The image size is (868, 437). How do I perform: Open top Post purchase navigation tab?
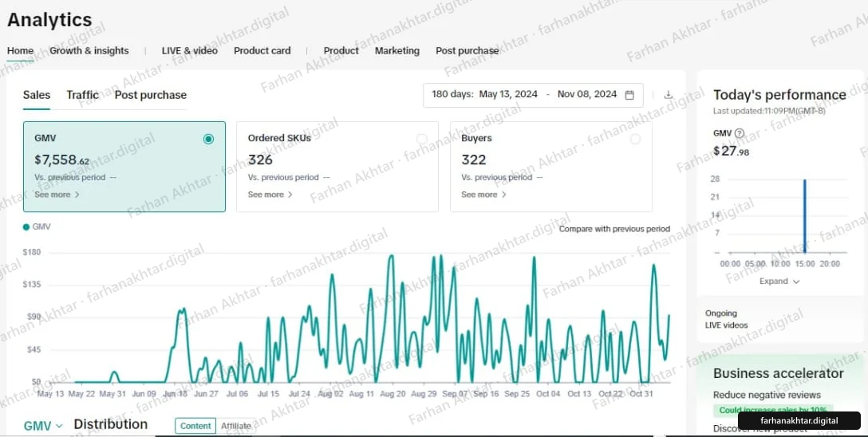468,51
